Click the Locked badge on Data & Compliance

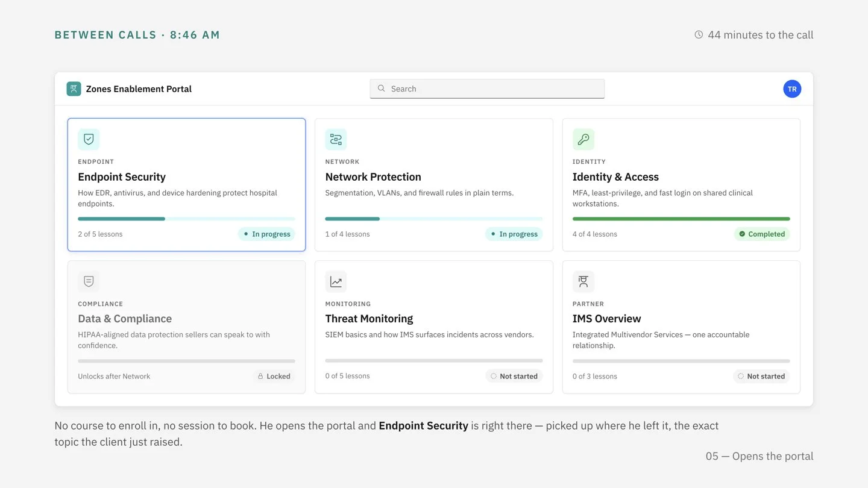274,376
